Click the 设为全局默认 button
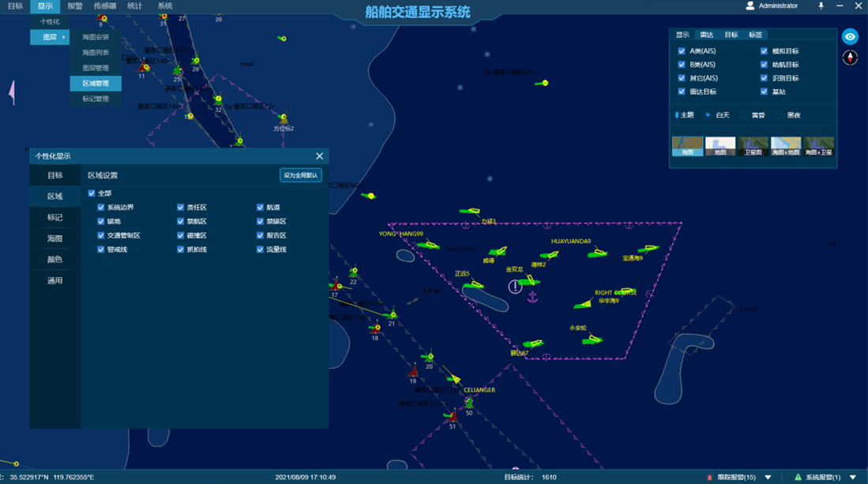 coord(301,175)
